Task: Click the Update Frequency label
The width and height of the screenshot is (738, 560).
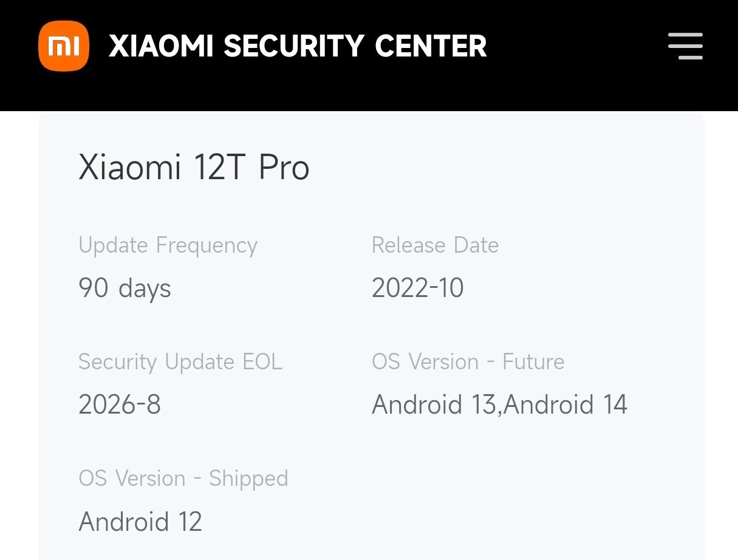Action: pos(168,245)
